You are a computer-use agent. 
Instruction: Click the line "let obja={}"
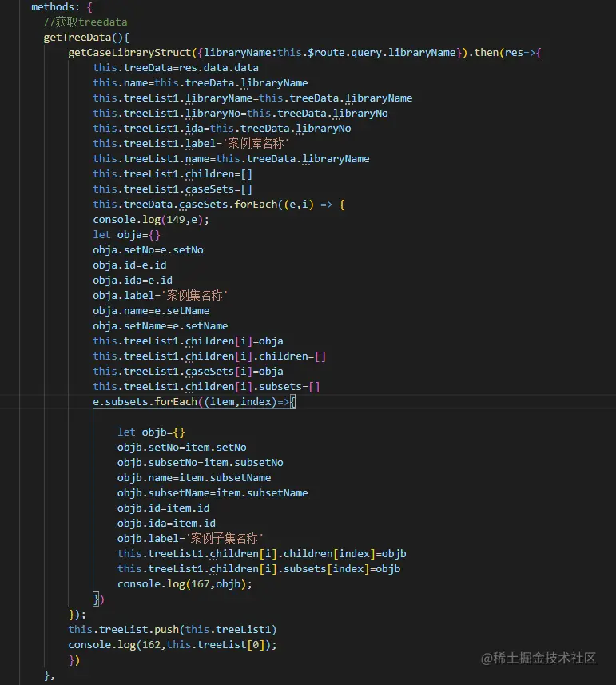point(126,235)
